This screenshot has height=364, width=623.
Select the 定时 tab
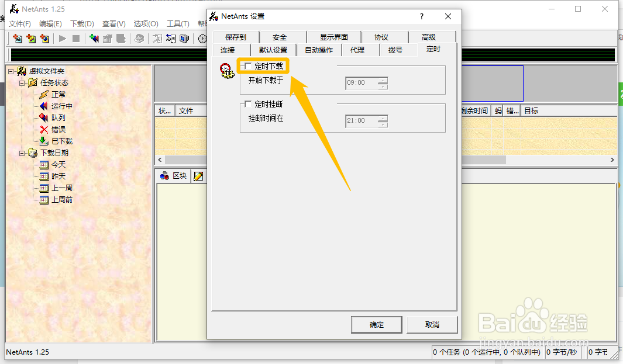433,49
